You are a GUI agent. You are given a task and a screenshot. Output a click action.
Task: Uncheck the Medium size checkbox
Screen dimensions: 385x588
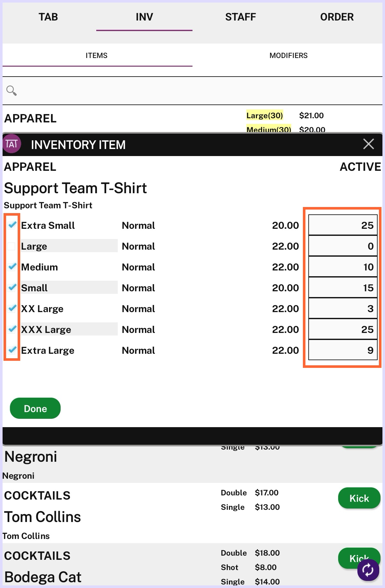click(12, 267)
